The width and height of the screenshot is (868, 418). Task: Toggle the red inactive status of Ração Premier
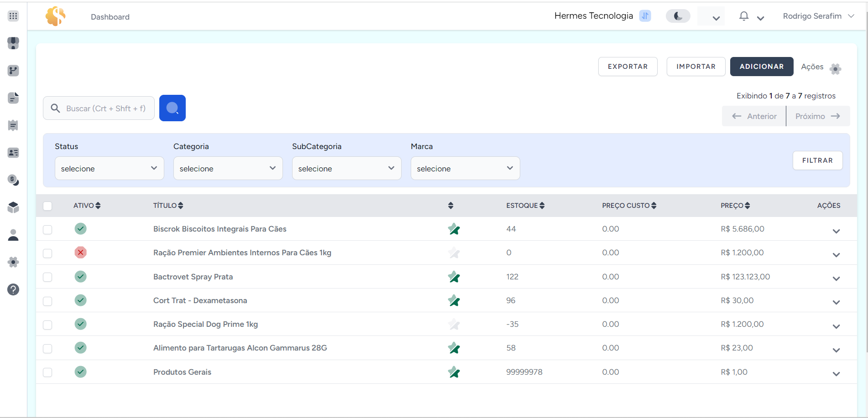[81, 252]
